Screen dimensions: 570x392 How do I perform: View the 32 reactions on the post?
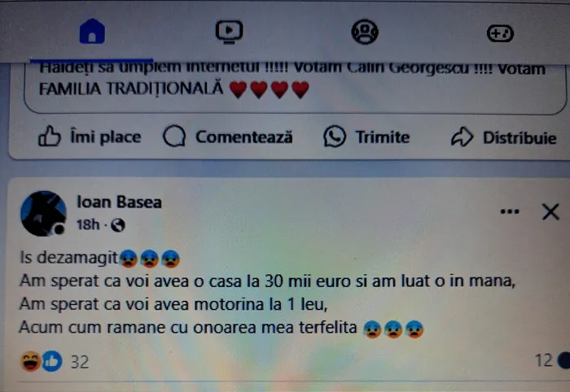pos(55,362)
